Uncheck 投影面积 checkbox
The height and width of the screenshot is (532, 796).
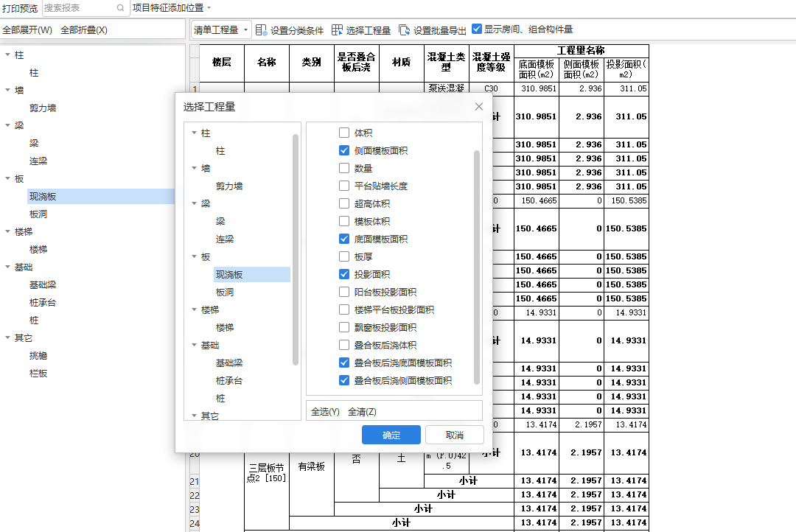[344, 275]
